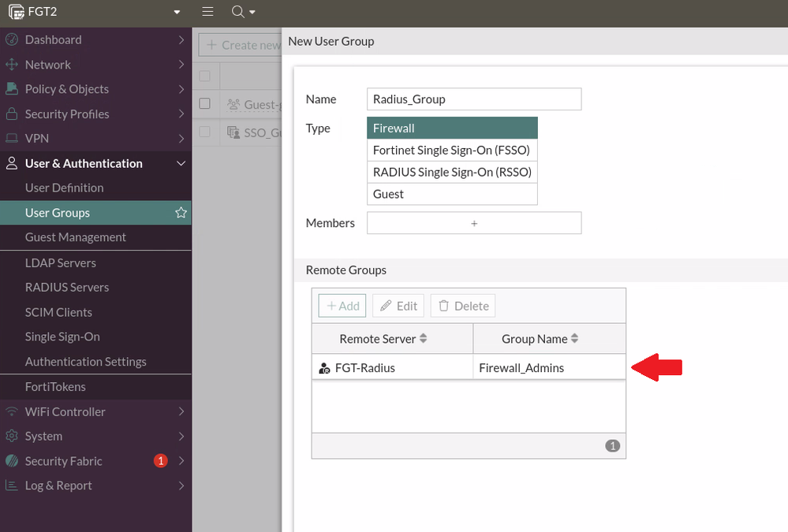788x532 pixels.
Task: Collapse the User & Authentication section
Action: (181, 163)
